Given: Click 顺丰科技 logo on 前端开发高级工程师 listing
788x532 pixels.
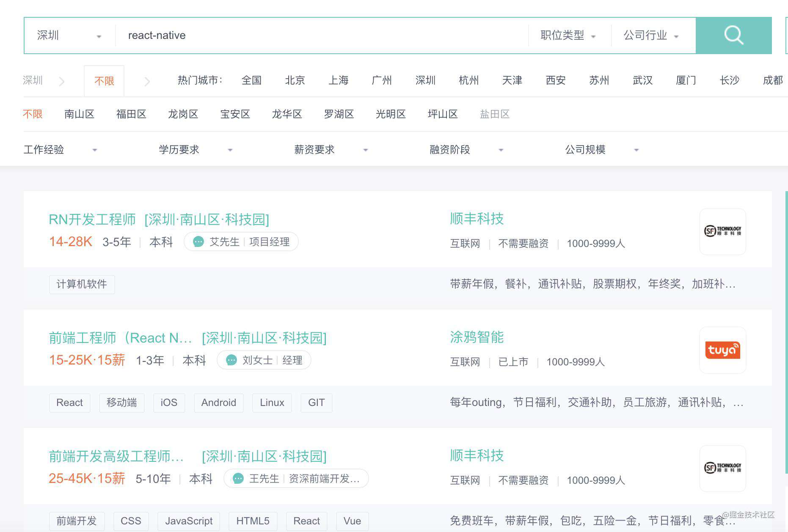Looking at the screenshot, I should (722, 468).
